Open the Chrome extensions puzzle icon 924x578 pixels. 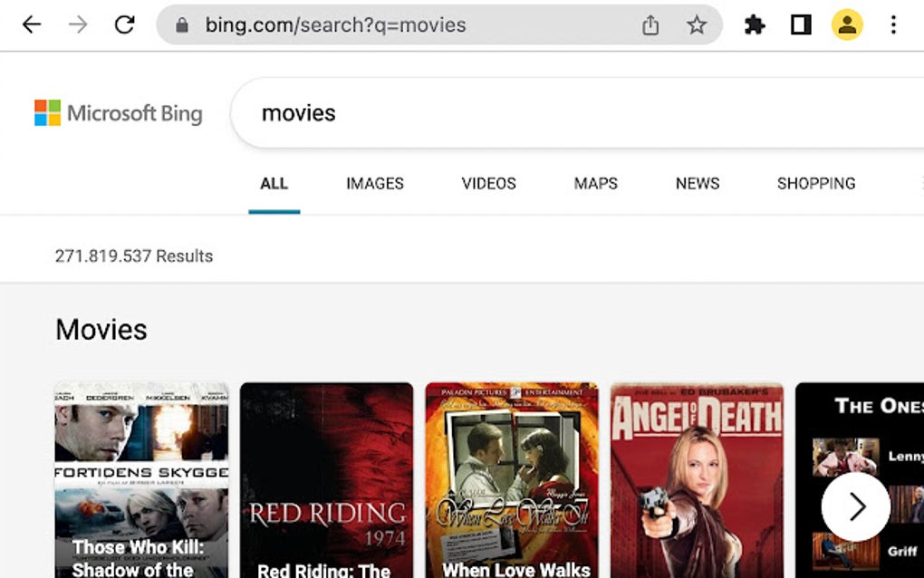coord(755,24)
